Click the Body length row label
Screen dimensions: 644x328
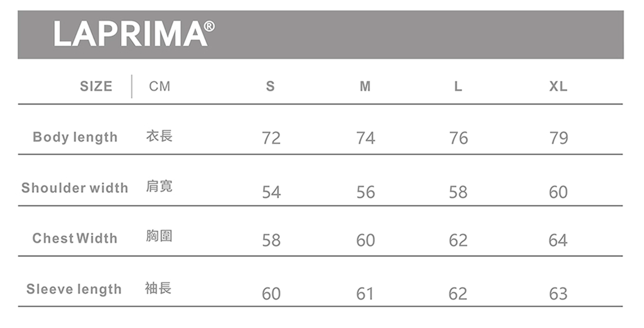[75, 137]
